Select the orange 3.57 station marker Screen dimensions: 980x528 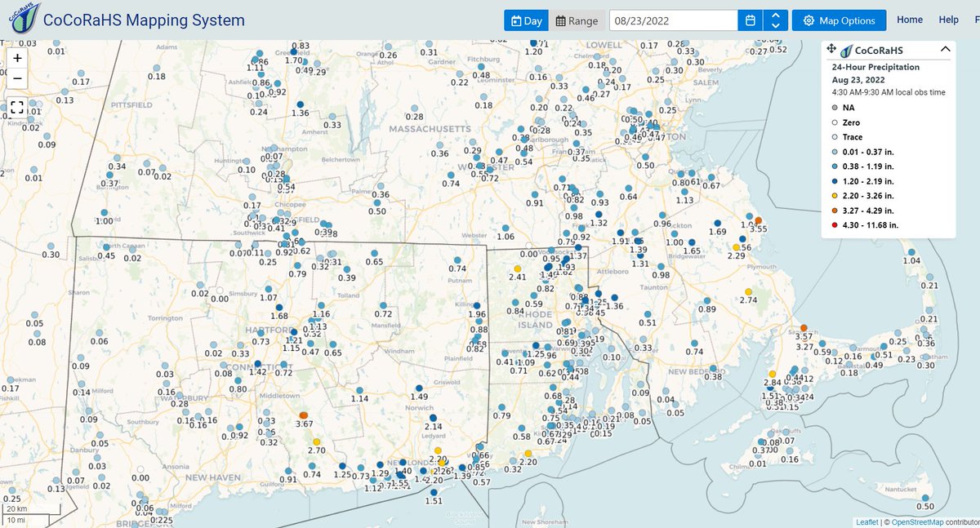coord(804,327)
